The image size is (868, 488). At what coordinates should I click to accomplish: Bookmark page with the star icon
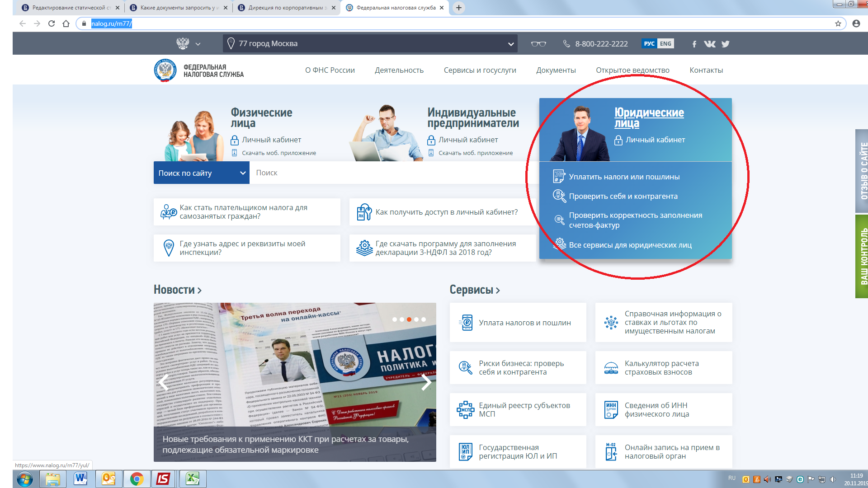pos(838,23)
